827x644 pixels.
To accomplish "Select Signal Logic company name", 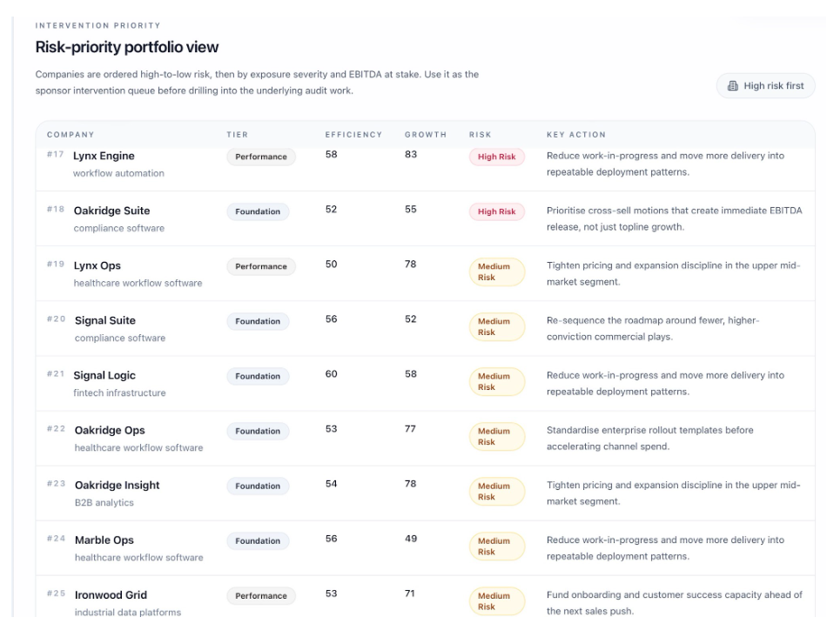I will click(x=104, y=376).
